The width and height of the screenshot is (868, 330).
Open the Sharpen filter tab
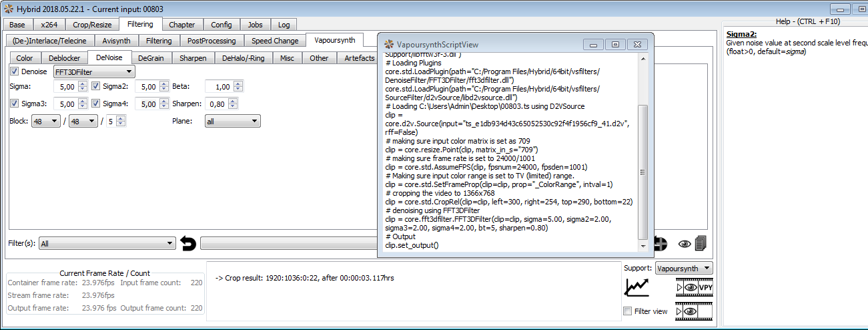click(193, 58)
